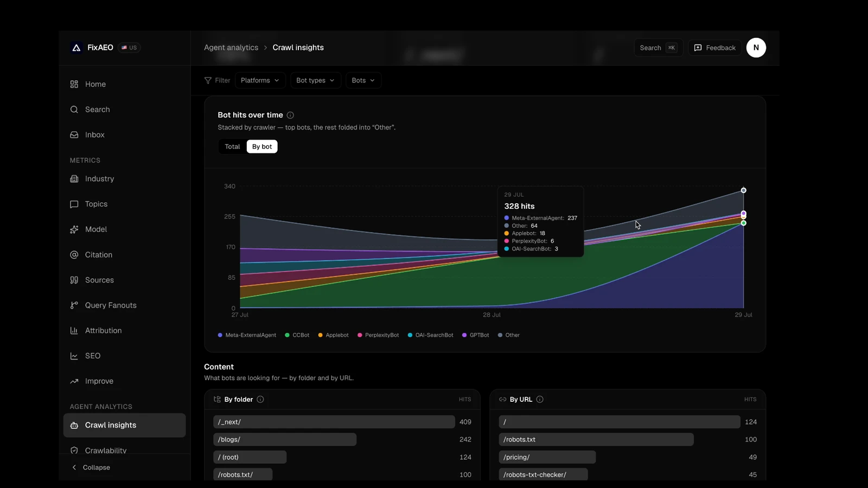Click the Attribution bar chart icon
The width and height of the screenshot is (868, 488).
(x=74, y=331)
